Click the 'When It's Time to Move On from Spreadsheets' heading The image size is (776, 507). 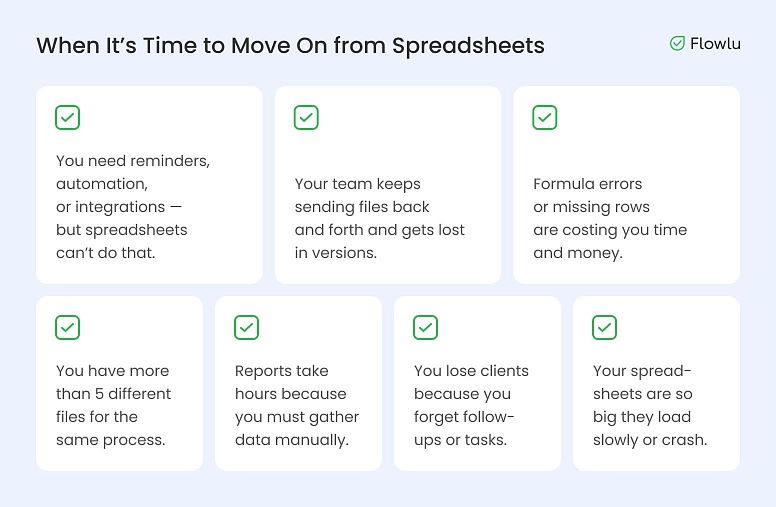click(x=290, y=46)
